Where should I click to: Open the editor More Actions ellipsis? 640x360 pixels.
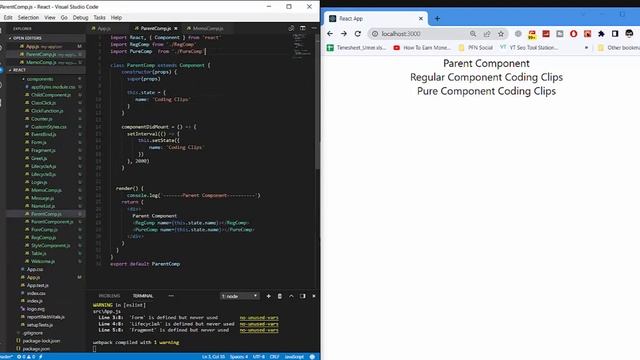(x=314, y=28)
